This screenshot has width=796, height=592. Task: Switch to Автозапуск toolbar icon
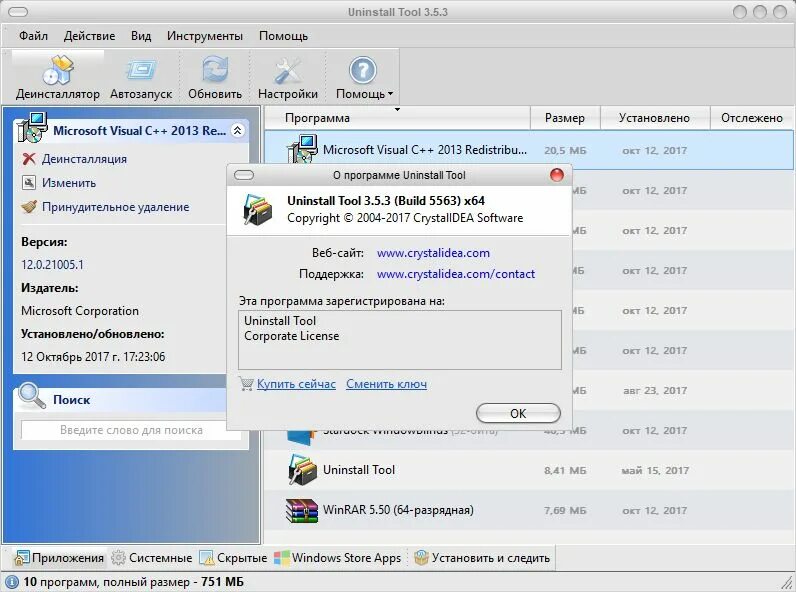[x=141, y=70]
